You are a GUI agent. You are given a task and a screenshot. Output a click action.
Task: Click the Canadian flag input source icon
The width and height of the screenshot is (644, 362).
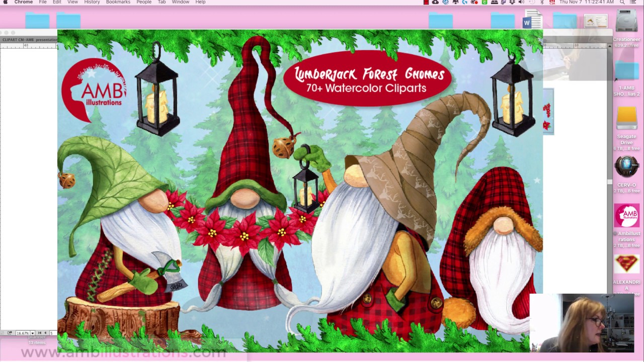click(552, 2)
